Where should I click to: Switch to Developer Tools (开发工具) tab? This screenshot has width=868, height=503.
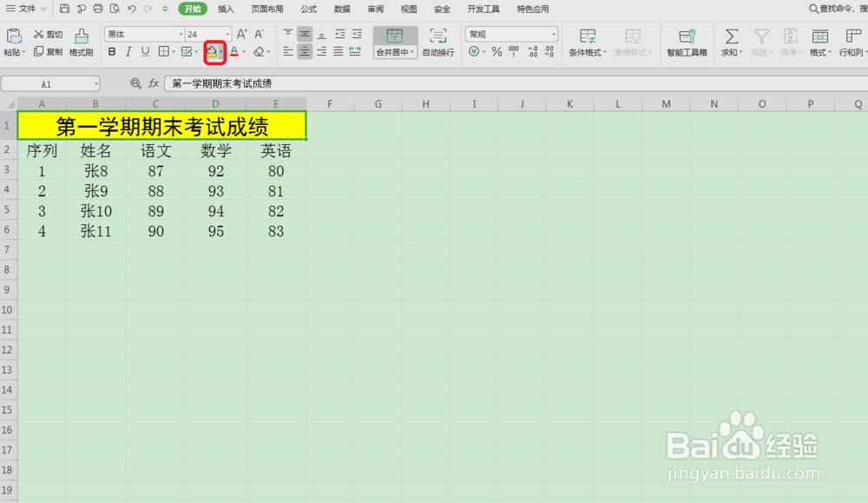point(483,9)
